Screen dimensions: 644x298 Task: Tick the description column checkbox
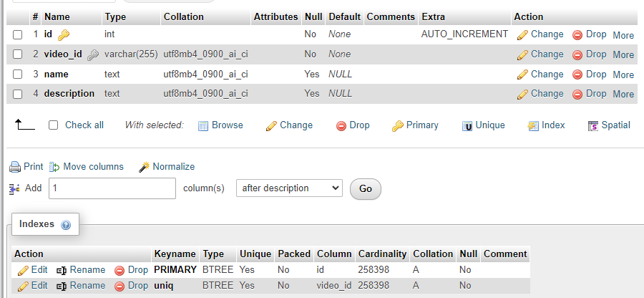point(18,94)
